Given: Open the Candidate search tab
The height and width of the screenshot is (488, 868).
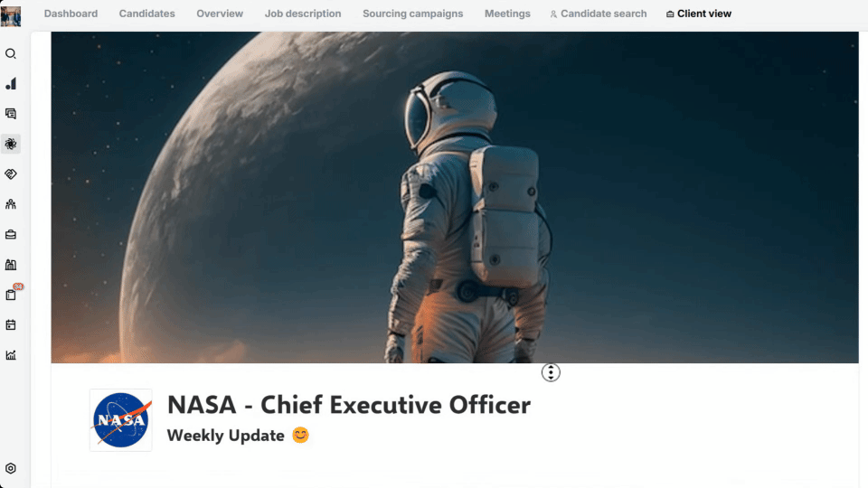Looking at the screenshot, I should [x=599, y=14].
